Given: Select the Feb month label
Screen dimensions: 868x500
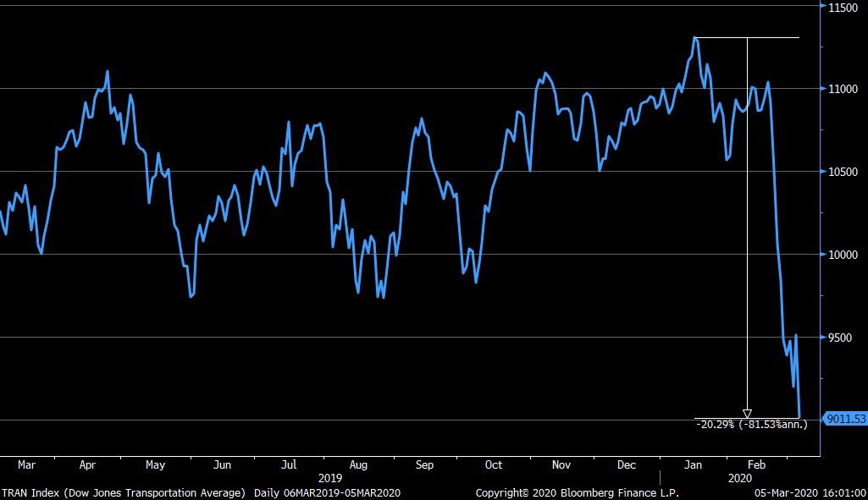Looking at the screenshot, I should click(757, 465).
